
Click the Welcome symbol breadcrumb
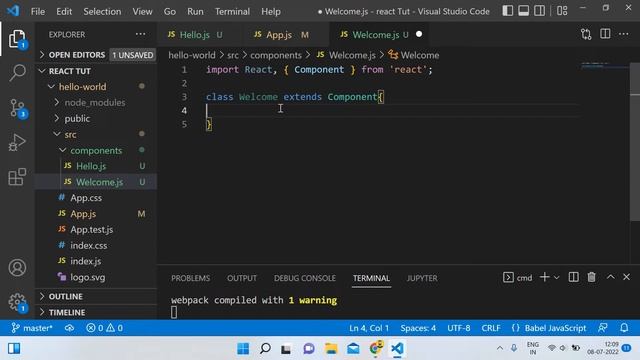click(414, 55)
